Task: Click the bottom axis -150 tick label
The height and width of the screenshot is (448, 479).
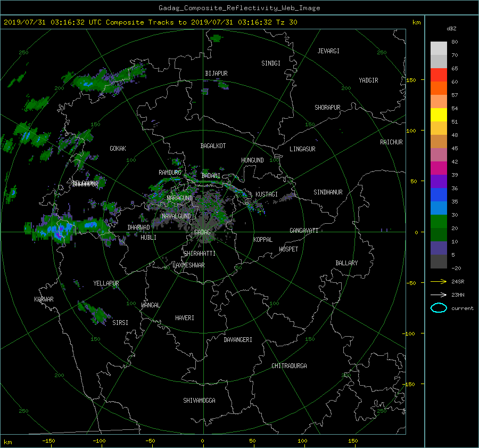Action: point(48,441)
